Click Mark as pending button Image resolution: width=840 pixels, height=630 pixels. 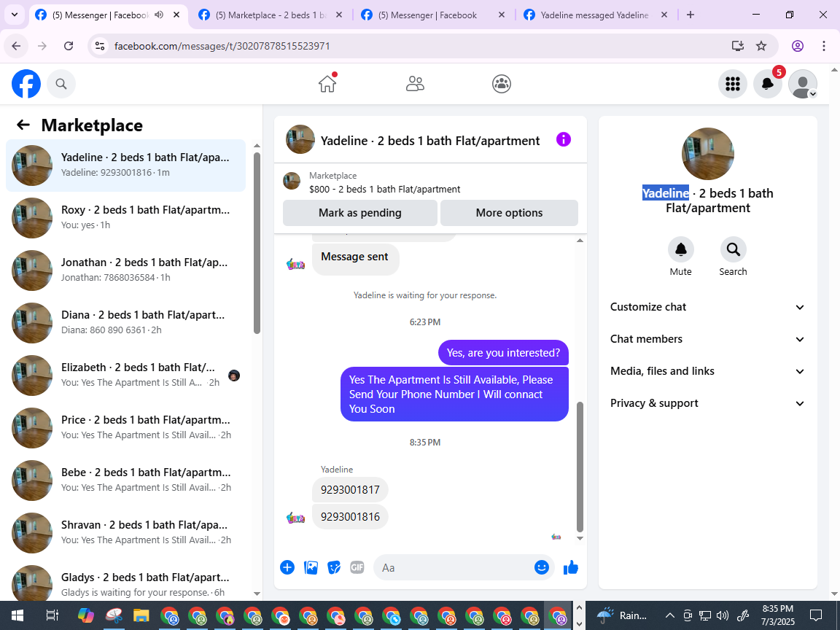coord(360,213)
